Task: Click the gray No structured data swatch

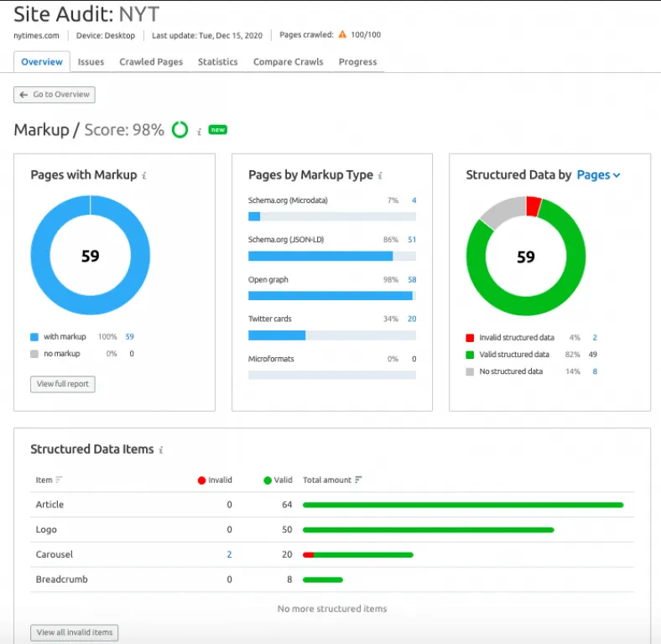Action: pyautogui.click(x=470, y=371)
